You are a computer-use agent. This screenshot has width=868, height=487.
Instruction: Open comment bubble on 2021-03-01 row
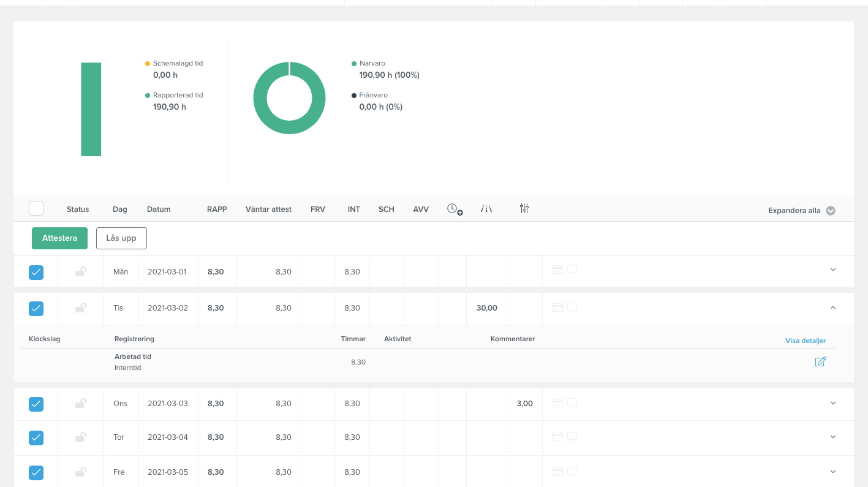point(572,270)
